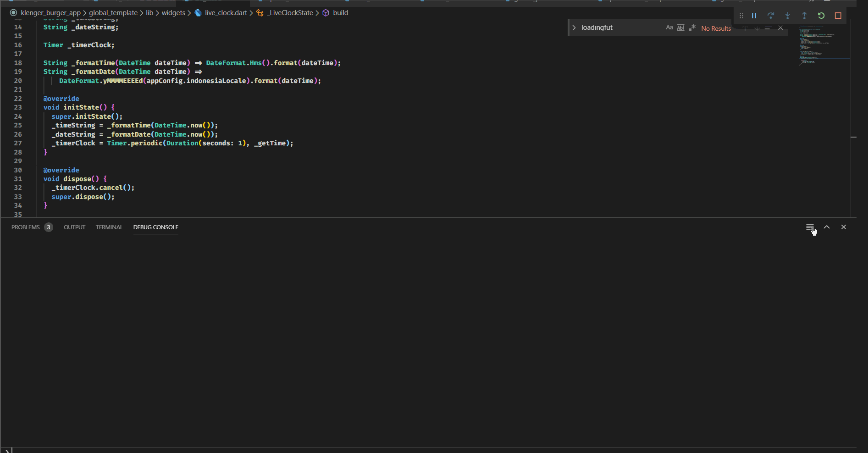Pause the running debug session
Screen dimensions: 868x453
tap(754, 15)
